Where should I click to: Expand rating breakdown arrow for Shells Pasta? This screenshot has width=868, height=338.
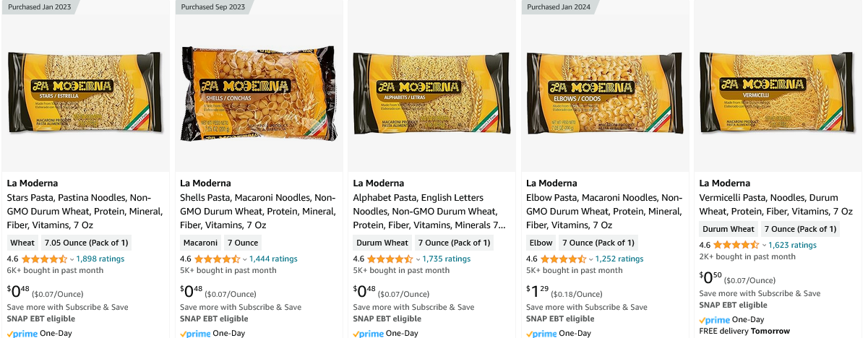point(245,259)
